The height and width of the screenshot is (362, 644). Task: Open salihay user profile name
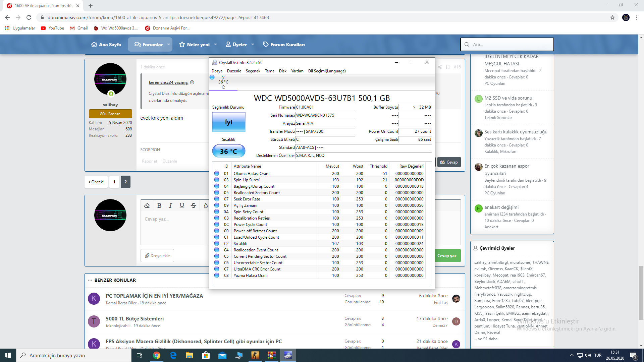pyautogui.click(x=110, y=105)
